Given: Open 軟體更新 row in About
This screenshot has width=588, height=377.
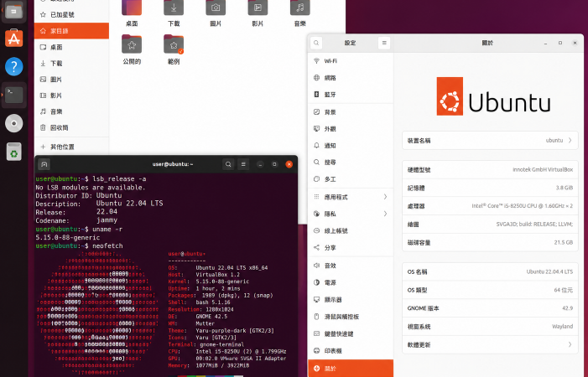Looking at the screenshot, I should point(490,344).
